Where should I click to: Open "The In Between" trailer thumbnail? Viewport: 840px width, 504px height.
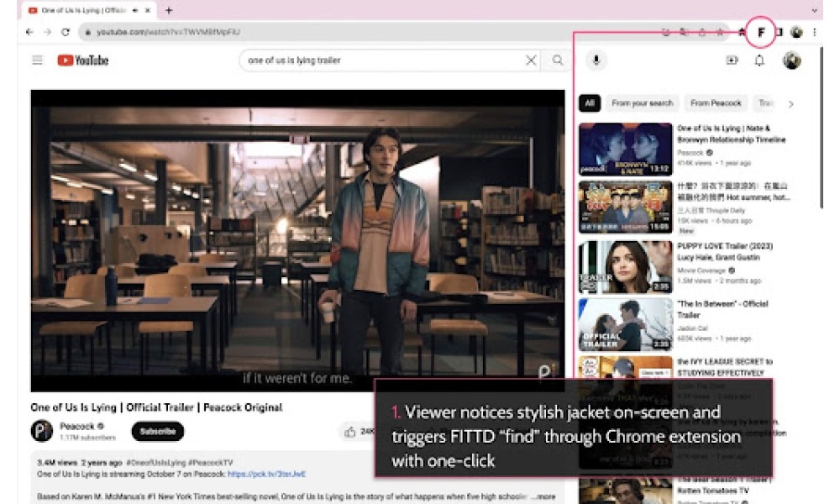pos(625,324)
